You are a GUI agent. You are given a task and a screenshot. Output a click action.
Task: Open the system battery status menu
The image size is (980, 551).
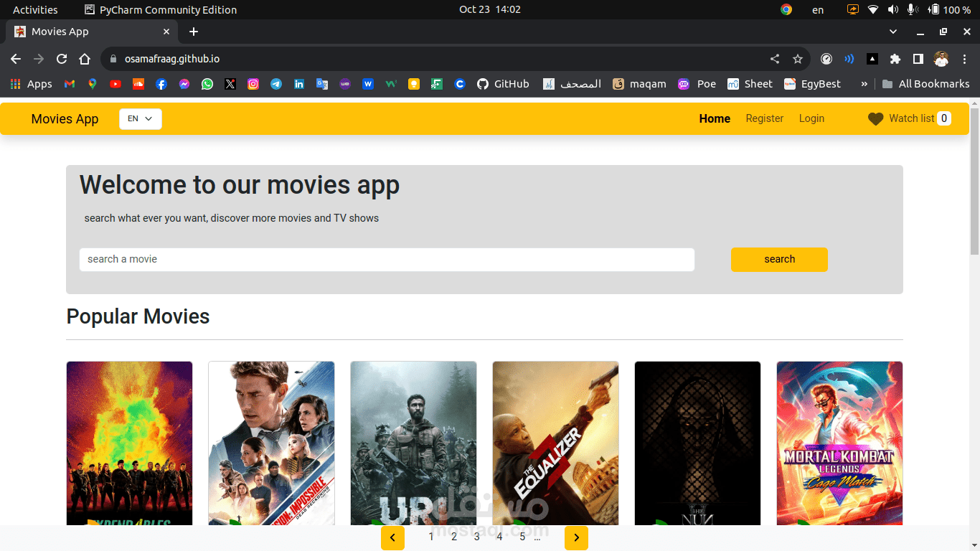pos(949,9)
